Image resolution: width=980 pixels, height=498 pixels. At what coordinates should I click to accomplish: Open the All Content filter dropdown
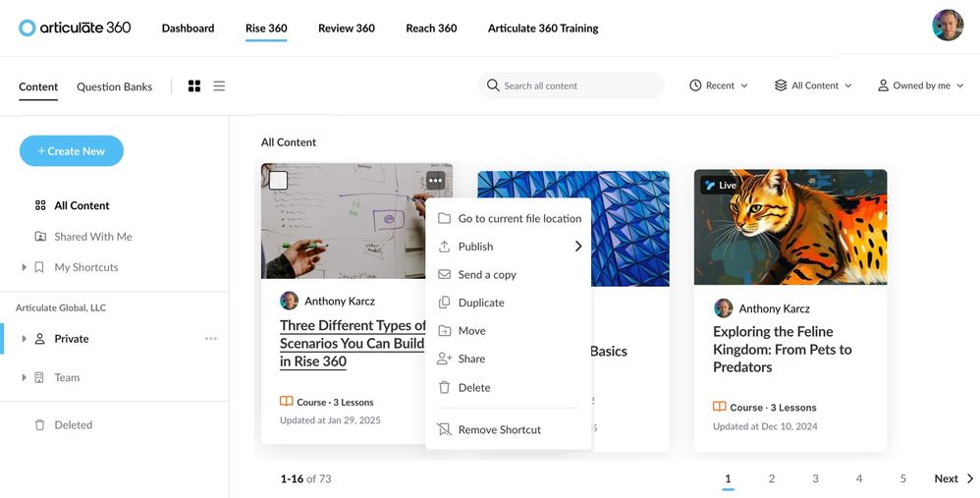click(812, 85)
